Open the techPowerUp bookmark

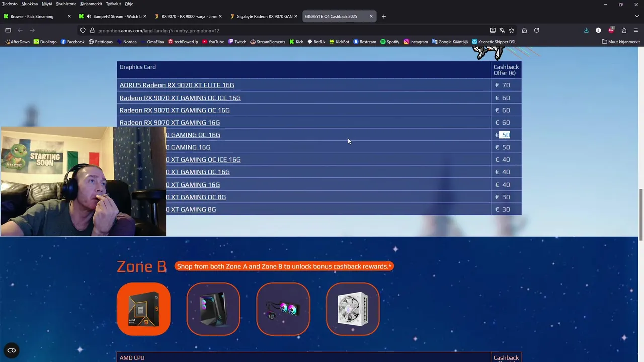click(x=183, y=42)
